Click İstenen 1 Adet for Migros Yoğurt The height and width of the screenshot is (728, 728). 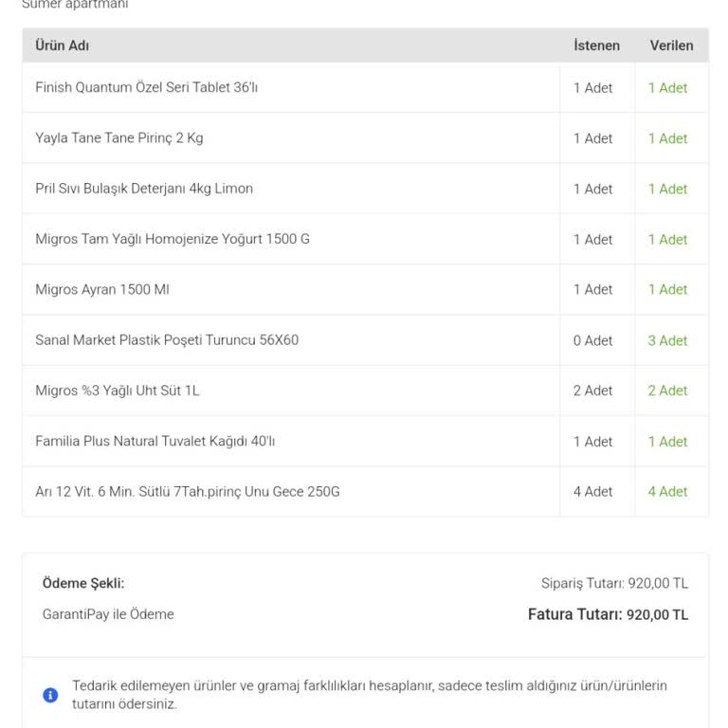[592, 240]
